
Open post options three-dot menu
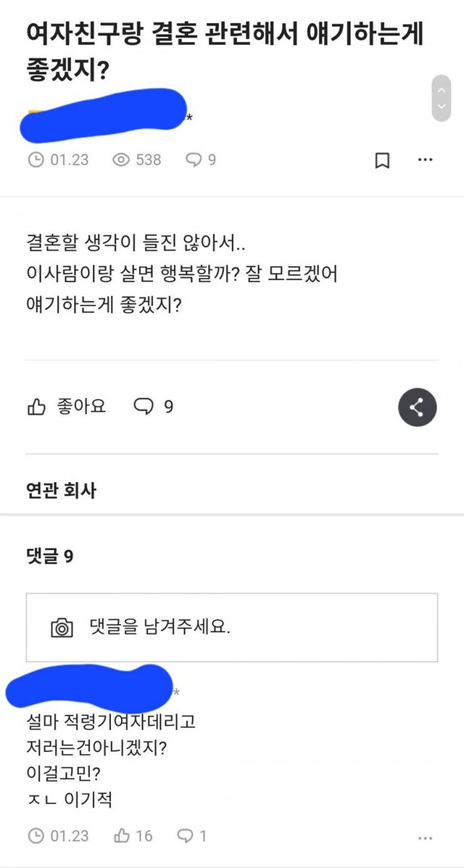(x=426, y=160)
